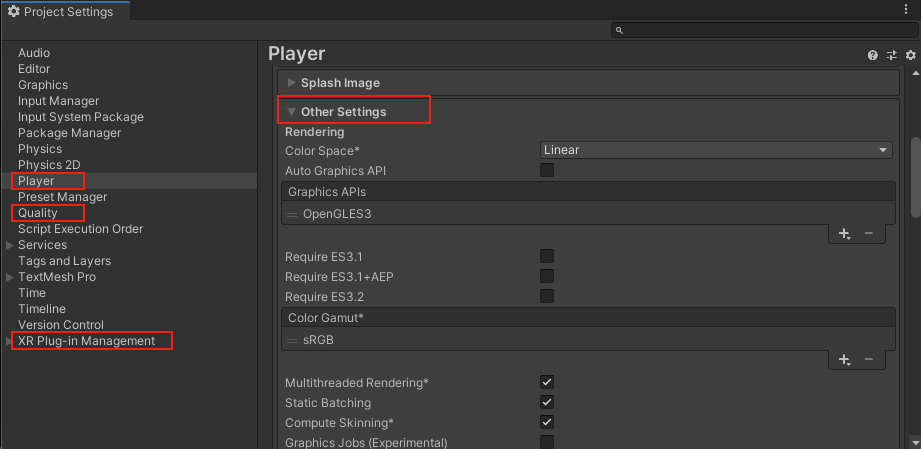
Task: Uncheck the Static Batching option
Action: pos(547,402)
